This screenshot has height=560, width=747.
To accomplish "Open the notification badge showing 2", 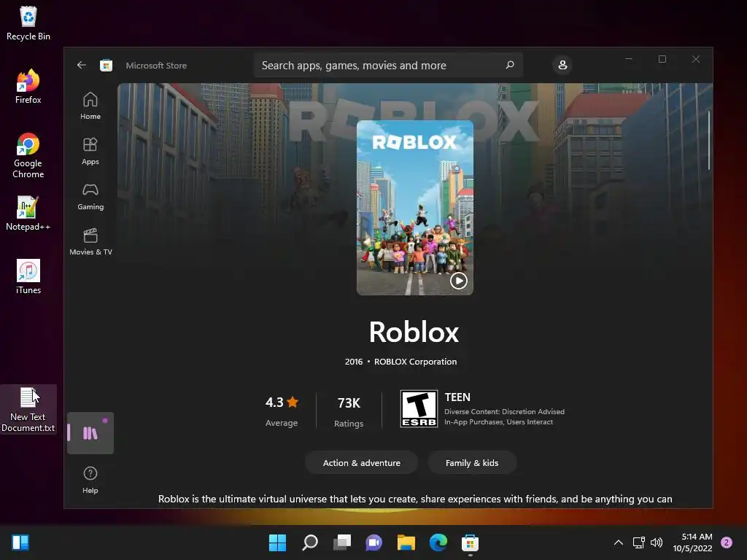I will 727,542.
